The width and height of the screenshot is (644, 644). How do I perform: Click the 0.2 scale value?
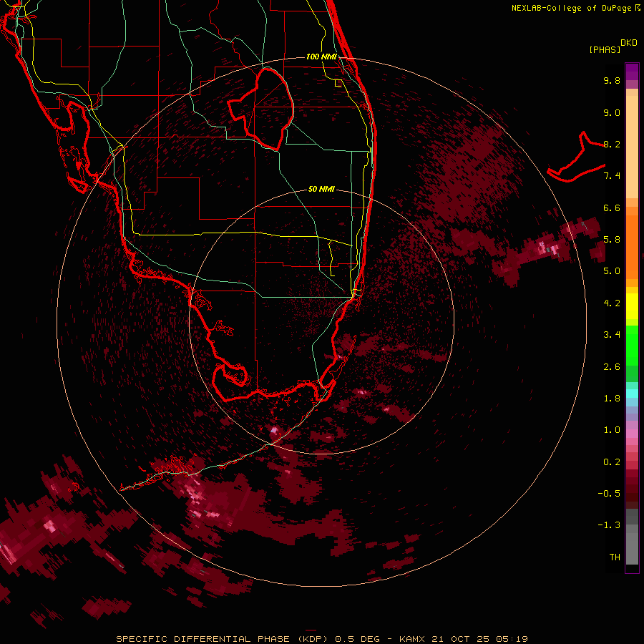612,462
